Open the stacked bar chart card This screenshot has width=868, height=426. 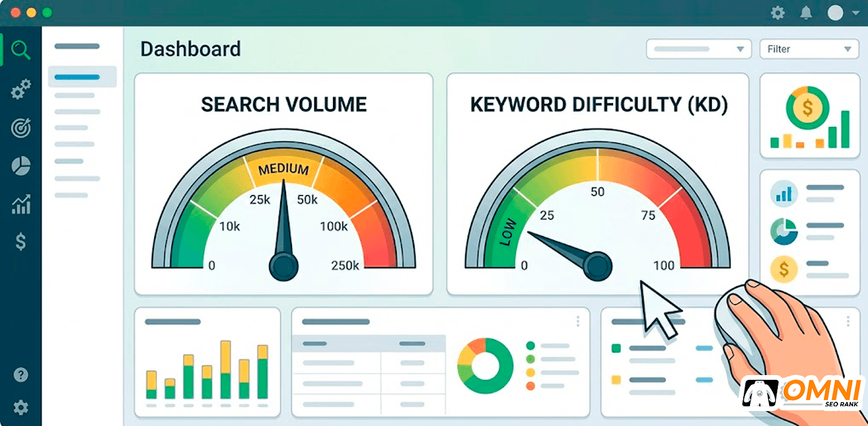pos(208,362)
